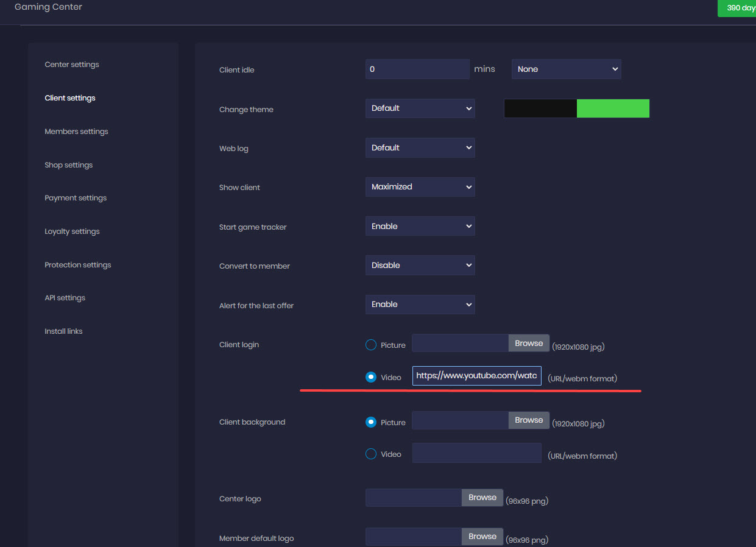Switch to Payment settings

pyautogui.click(x=76, y=198)
